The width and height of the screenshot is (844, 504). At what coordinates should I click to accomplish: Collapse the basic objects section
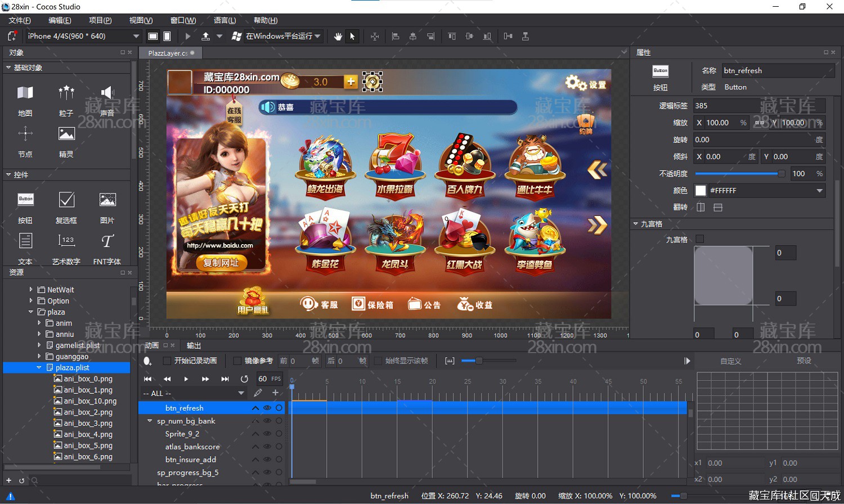point(8,67)
